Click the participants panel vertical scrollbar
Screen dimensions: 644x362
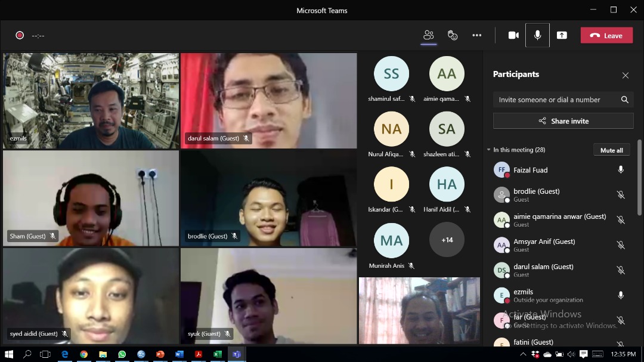click(x=640, y=179)
